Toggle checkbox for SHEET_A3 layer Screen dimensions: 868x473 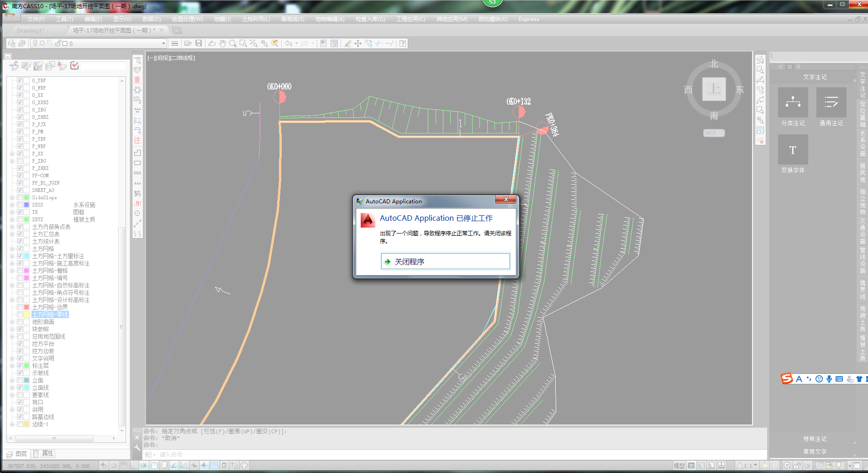pos(20,190)
